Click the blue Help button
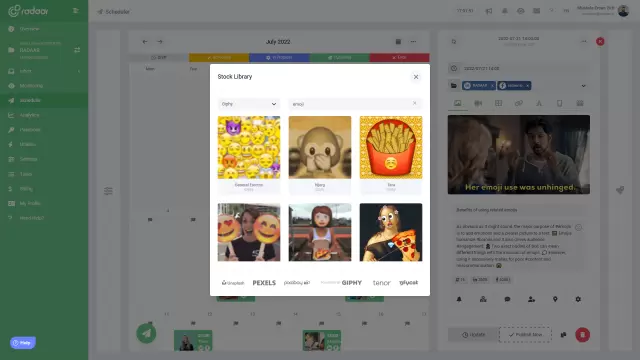Image resolution: width=640 pixels, height=360 pixels. click(x=23, y=343)
